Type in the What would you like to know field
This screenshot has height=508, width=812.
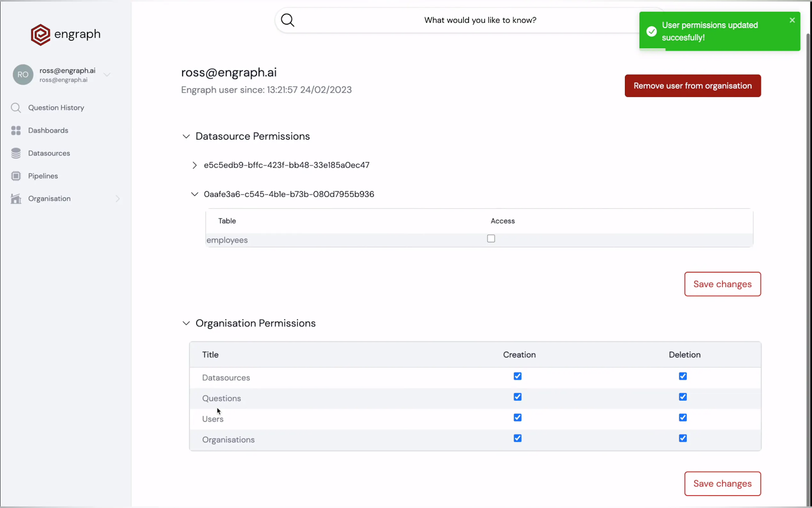[480, 20]
